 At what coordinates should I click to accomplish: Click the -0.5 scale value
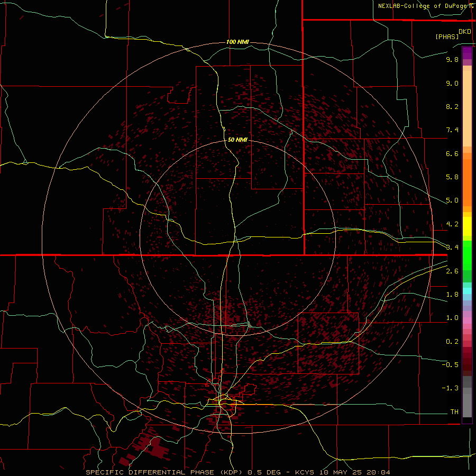coord(450,365)
